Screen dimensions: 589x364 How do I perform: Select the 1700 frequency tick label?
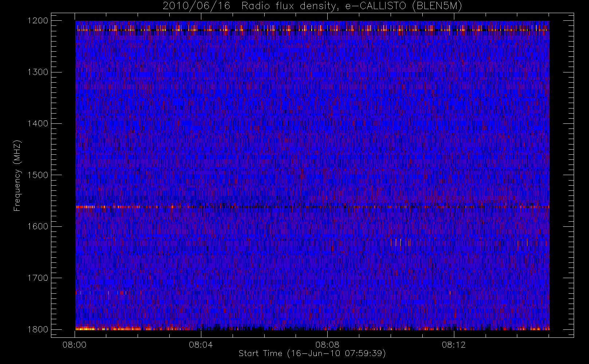click(x=38, y=278)
